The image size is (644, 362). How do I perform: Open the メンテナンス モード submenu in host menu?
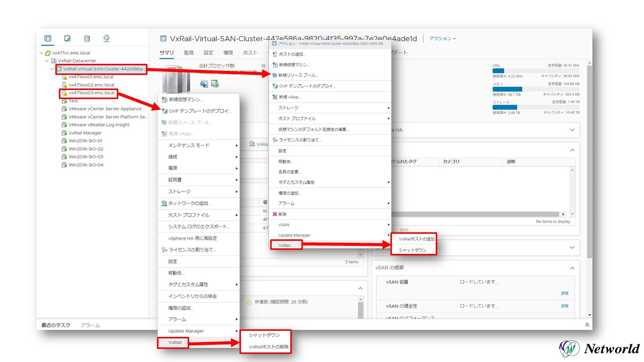pos(199,145)
